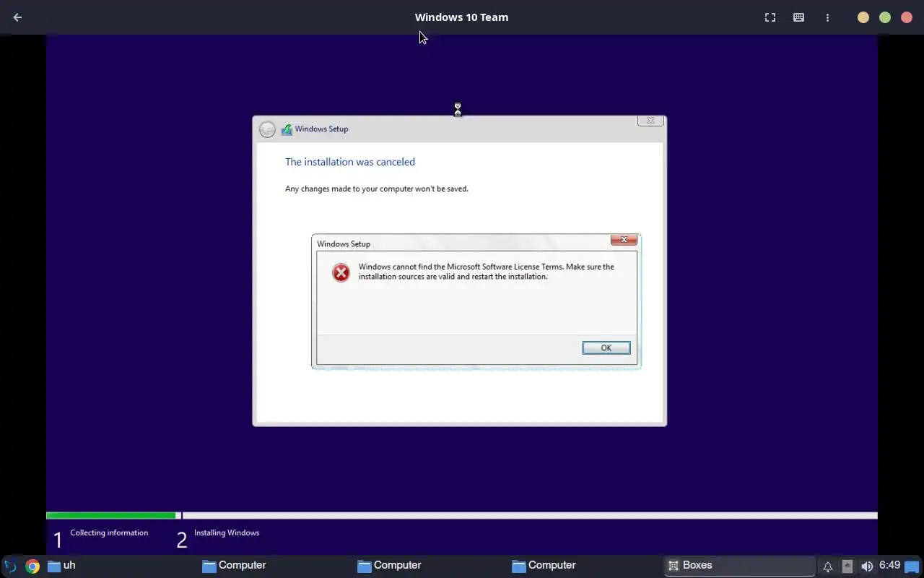The width and height of the screenshot is (924, 578).
Task: Maximize Boxes with the green window button
Action: pyautogui.click(x=885, y=17)
